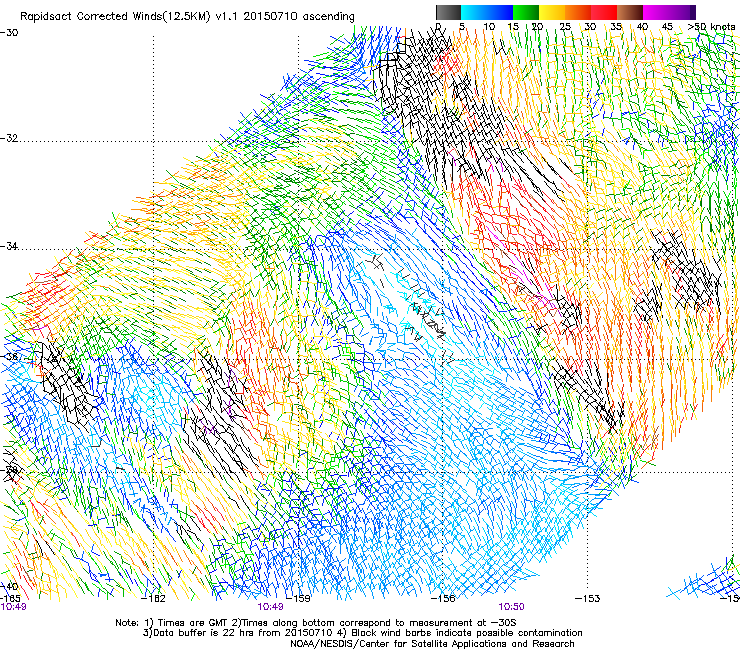
Task: Click the green 15–20 knots legend swatch
Action: (526, 12)
